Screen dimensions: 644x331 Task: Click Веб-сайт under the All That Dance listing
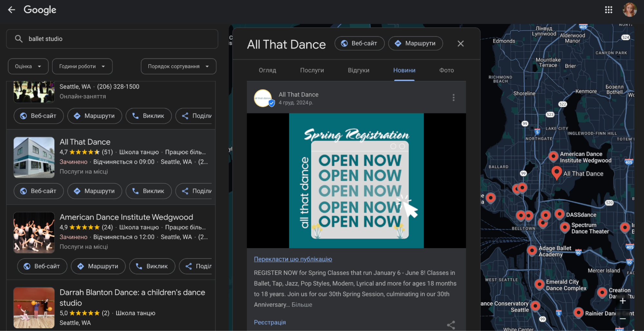click(x=39, y=191)
